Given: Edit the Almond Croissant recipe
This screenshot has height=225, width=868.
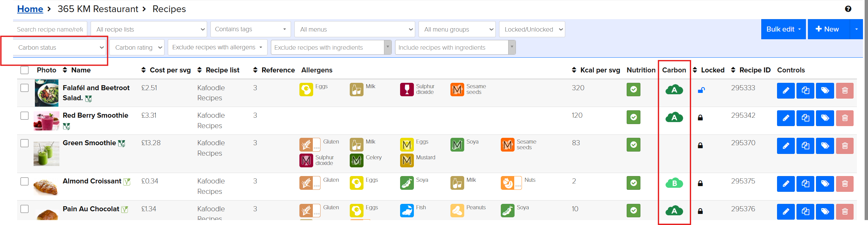Looking at the screenshot, I should coord(786,184).
